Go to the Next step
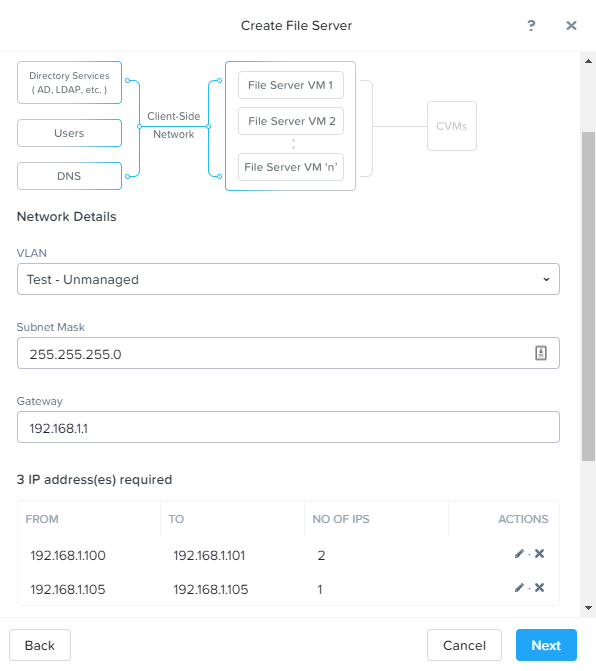Viewport: 596px width, 671px height. [546, 645]
